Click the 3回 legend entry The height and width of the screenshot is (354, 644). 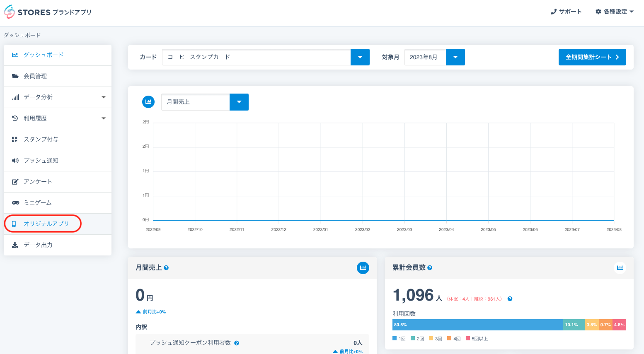[436, 339]
